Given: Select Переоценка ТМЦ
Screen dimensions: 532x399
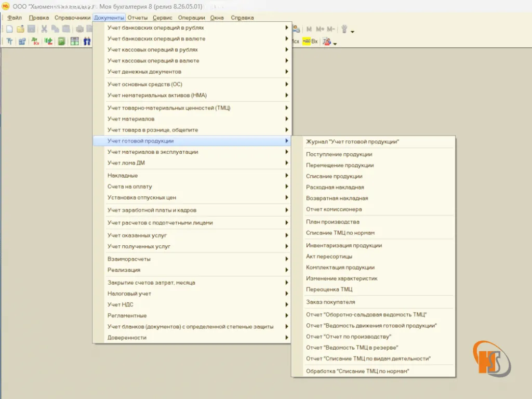Looking at the screenshot, I should tap(373, 289).
